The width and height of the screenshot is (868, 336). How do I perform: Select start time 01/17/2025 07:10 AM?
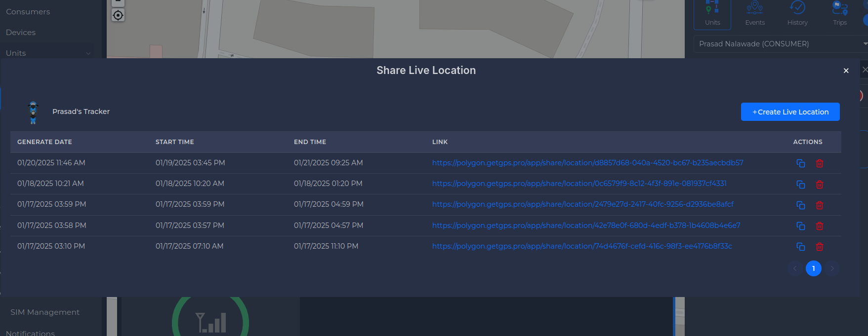pyautogui.click(x=189, y=246)
